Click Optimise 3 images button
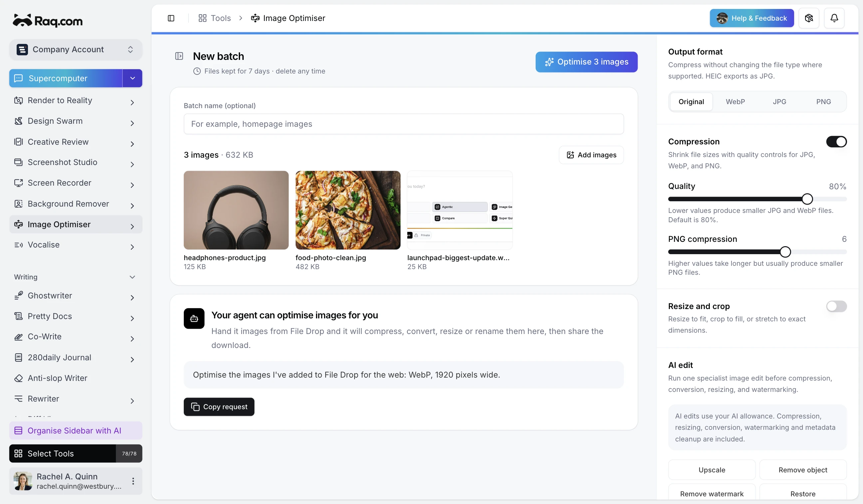 click(586, 62)
